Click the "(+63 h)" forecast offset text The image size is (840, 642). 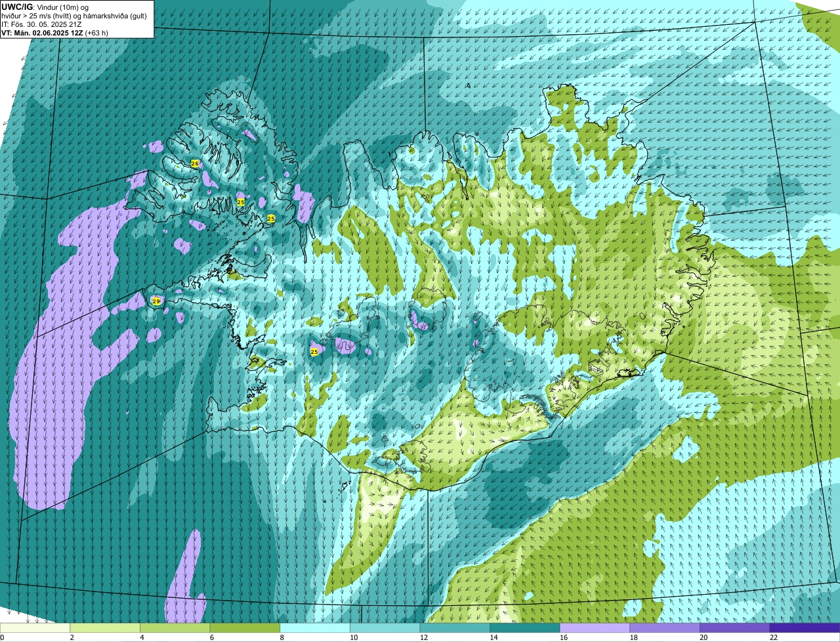[x=96, y=33]
